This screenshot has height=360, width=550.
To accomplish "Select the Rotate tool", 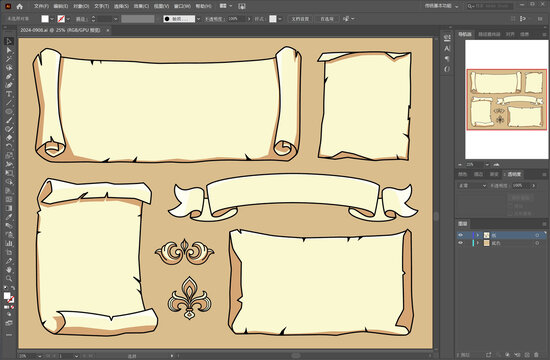I will click(x=9, y=147).
